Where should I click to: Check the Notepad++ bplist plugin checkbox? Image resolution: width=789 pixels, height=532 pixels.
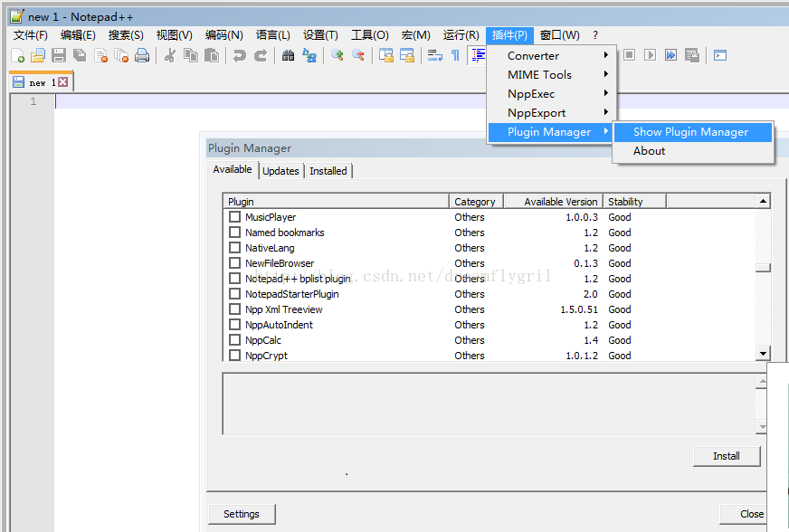tap(234, 279)
